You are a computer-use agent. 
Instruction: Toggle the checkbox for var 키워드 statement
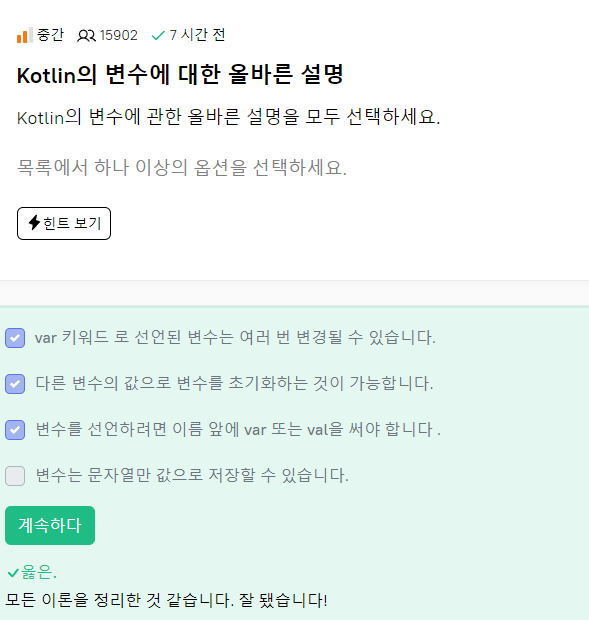15,338
